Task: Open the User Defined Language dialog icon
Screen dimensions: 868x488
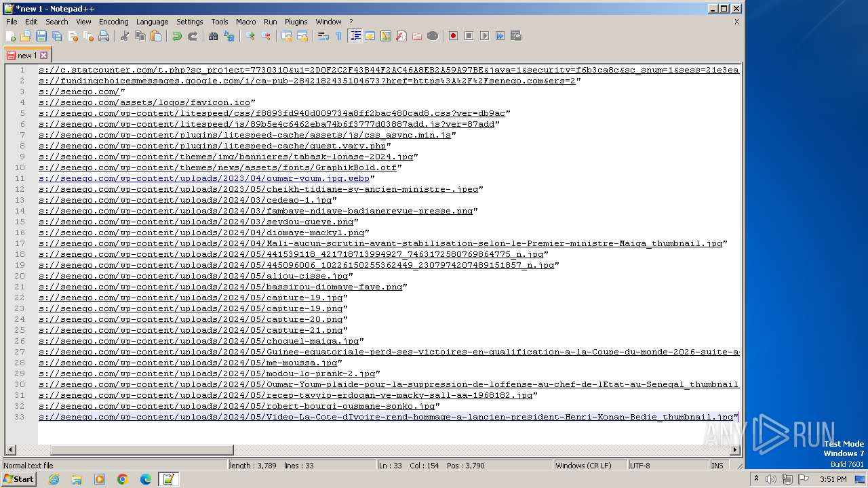Action: point(370,36)
